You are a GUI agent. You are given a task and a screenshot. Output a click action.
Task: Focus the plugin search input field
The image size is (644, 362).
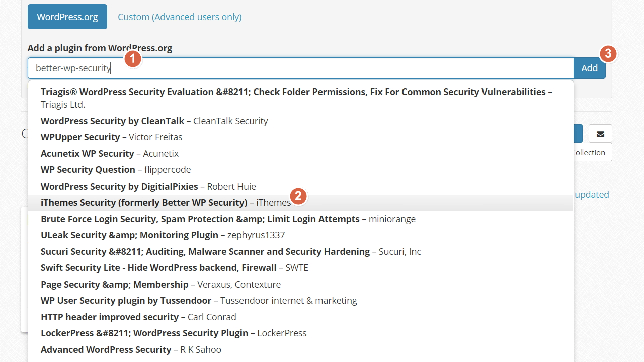301,68
